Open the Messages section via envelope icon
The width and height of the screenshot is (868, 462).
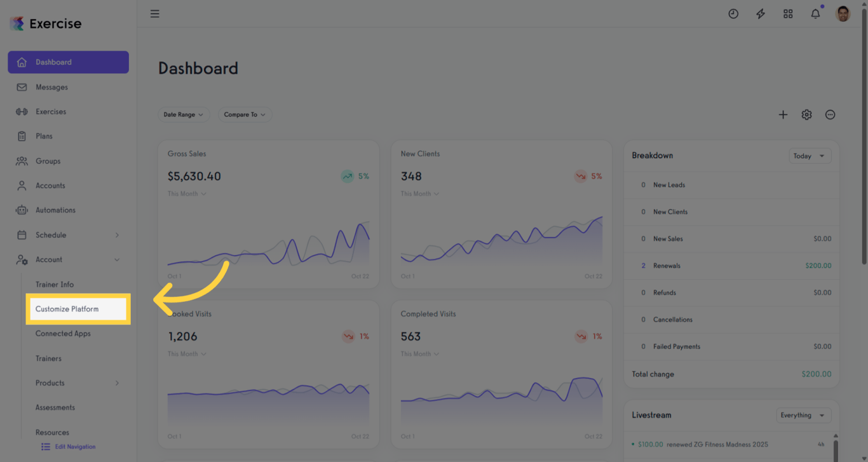pyautogui.click(x=23, y=87)
